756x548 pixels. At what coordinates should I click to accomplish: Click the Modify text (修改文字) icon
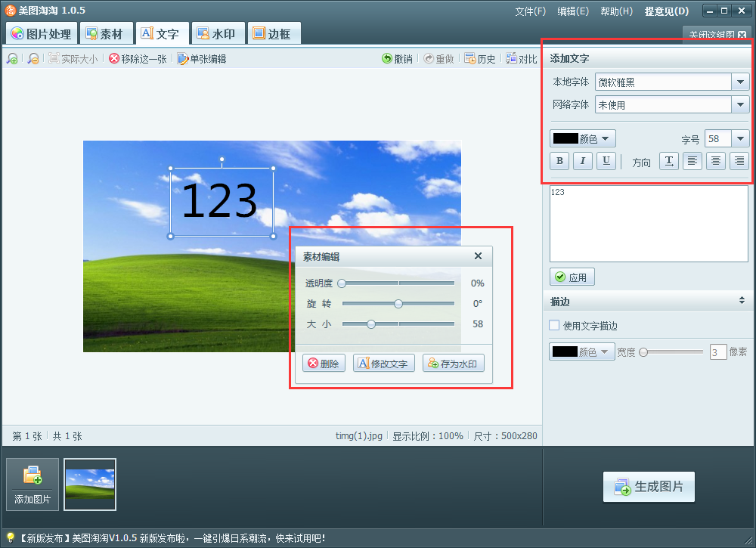tap(383, 363)
